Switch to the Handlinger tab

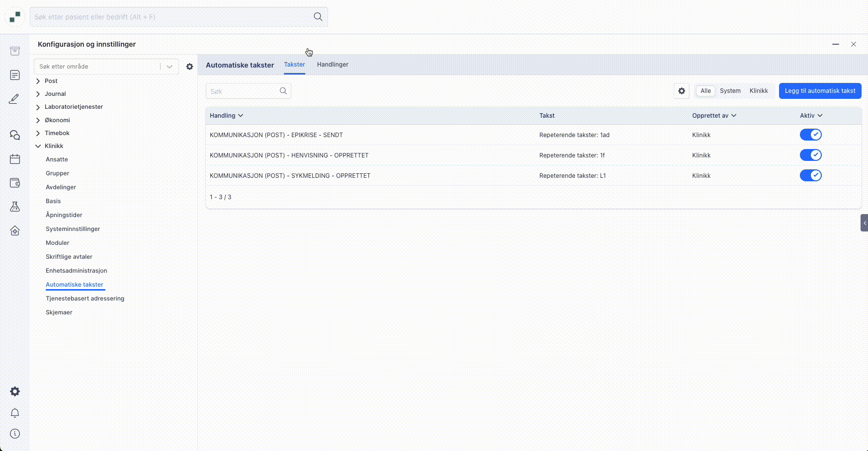(x=333, y=65)
